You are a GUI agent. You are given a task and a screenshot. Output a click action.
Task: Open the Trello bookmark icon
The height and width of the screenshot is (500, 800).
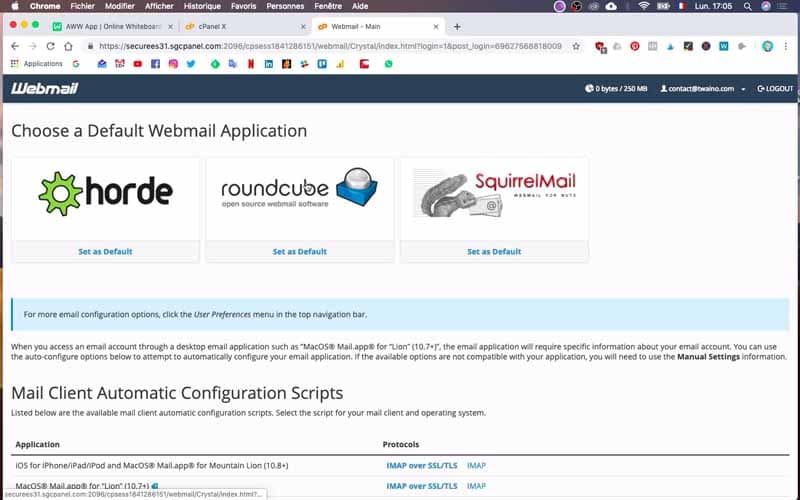(322, 64)
